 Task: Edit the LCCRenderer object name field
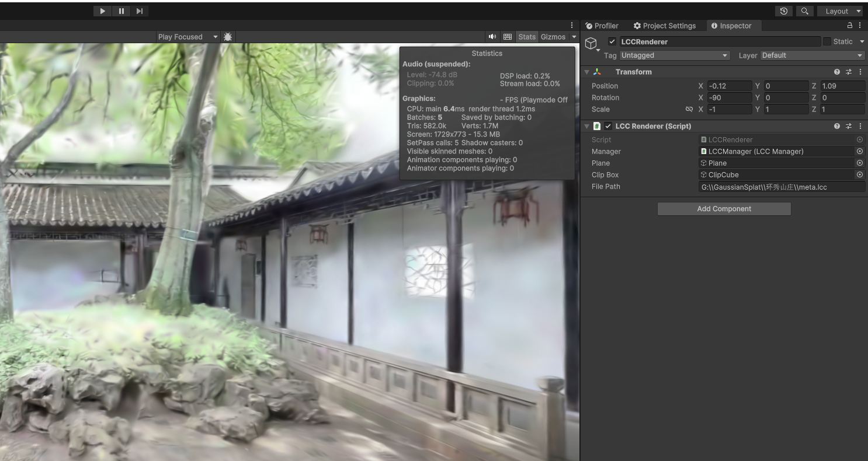coord(720,41)
